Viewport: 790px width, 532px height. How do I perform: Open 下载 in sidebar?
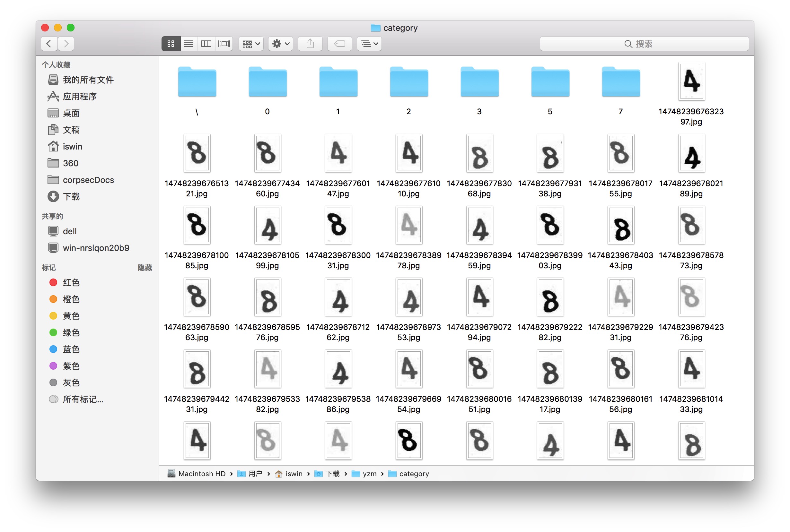pyautogui.click(x=71, y=196)
